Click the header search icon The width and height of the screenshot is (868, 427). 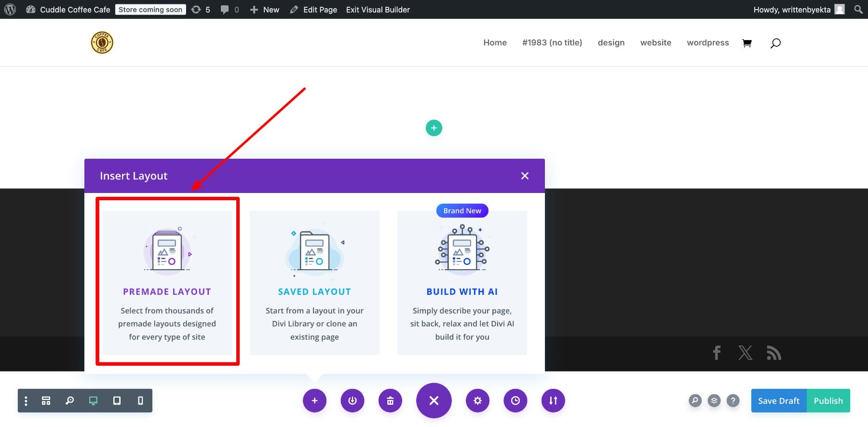[x=775, y=43]
